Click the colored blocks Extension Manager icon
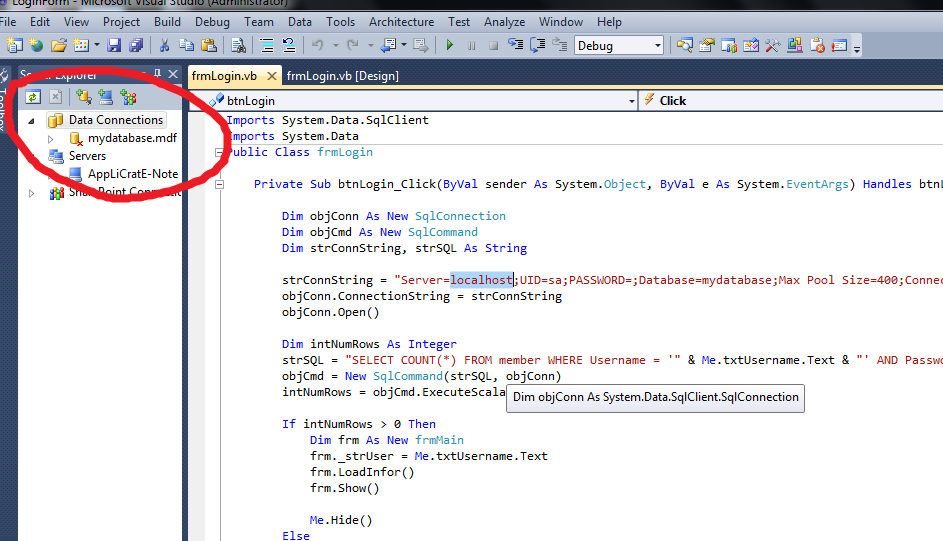This screenshot has width=943, height=541. (795, 45)
